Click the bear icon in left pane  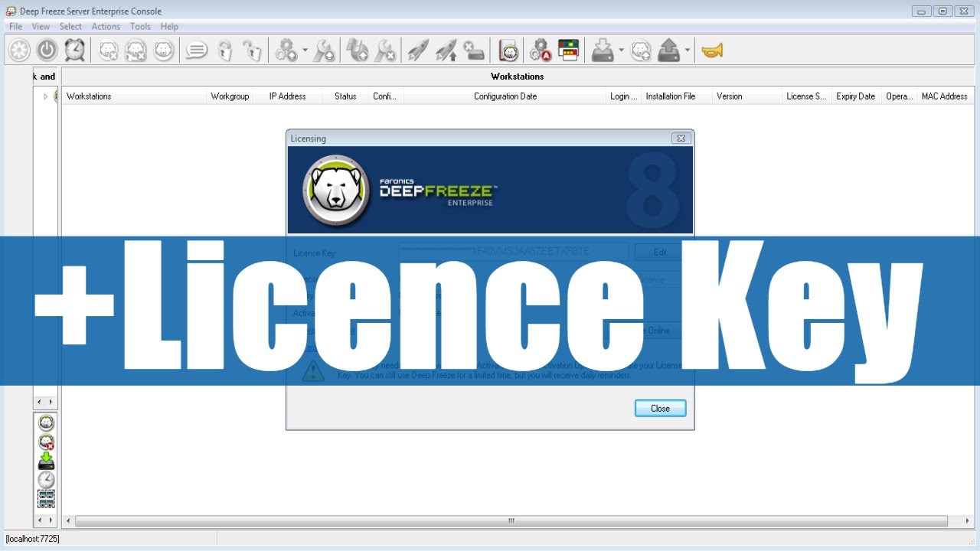click(47, 423)
